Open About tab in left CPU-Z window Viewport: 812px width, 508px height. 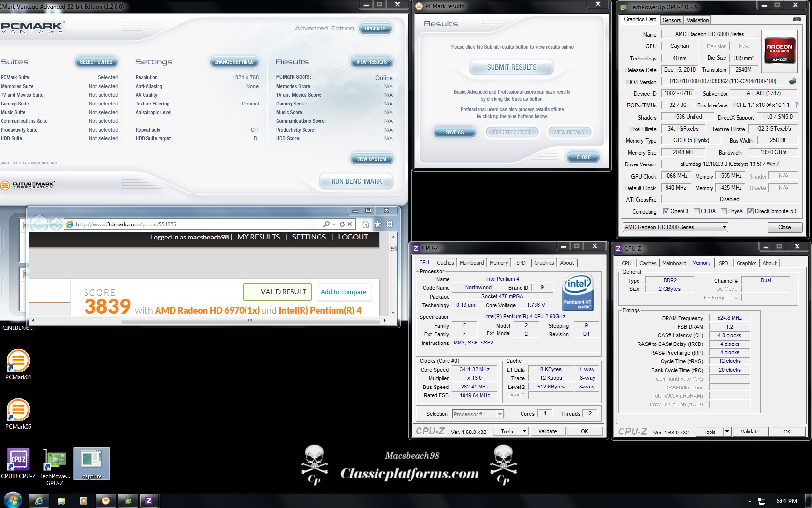point(567,263)
